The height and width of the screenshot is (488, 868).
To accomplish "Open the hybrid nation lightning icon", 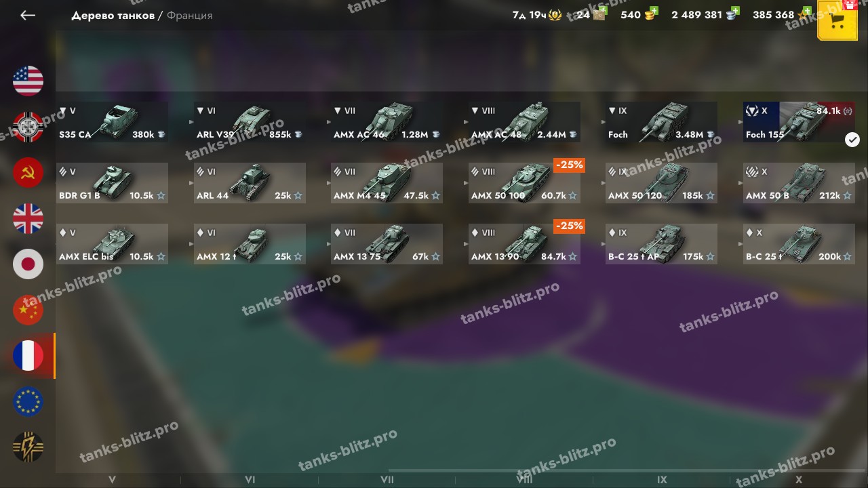I will (x=28, y=447).
